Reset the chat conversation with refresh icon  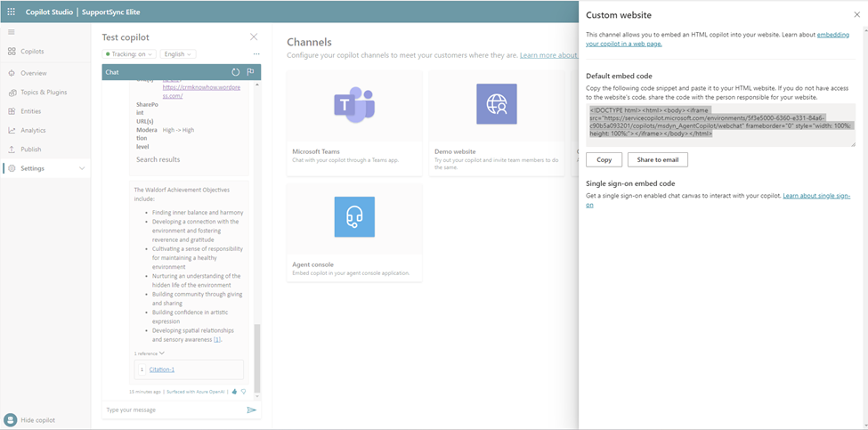(235, 72)
